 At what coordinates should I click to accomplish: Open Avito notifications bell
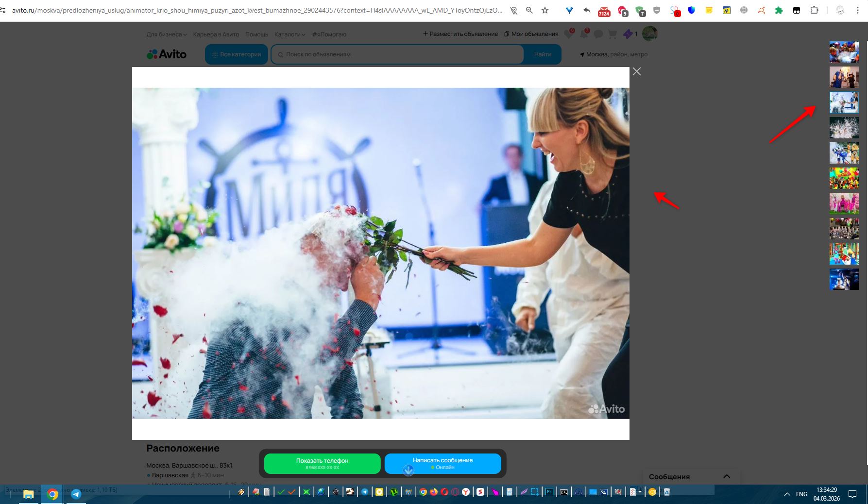(584, 34)
